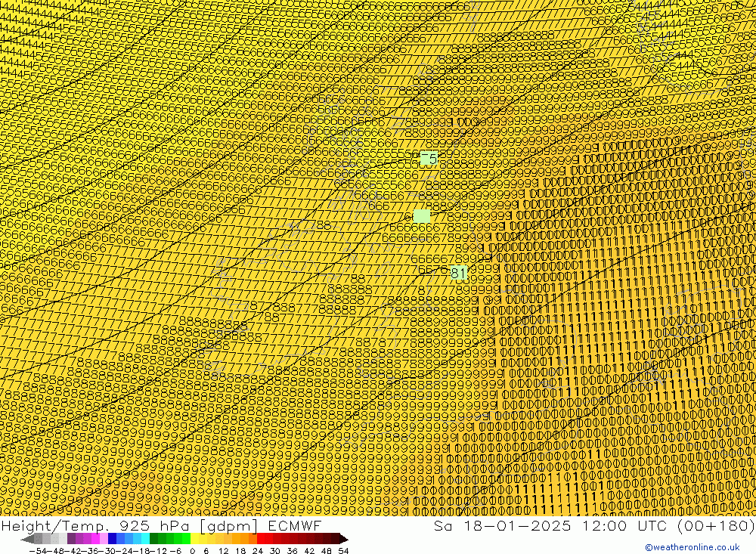Screen dimensions: 756x554
Task: Select the cyan legend swatch
Action: coord(145,539)
